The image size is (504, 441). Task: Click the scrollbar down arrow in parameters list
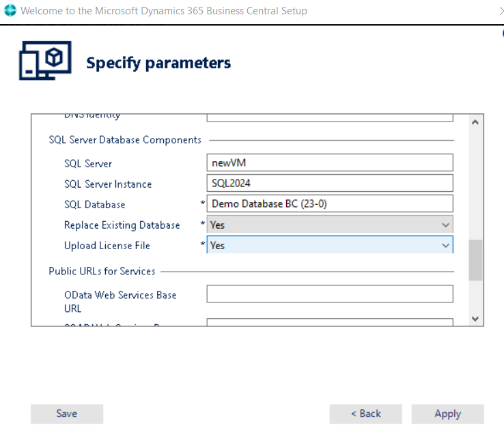coord(475,319)
